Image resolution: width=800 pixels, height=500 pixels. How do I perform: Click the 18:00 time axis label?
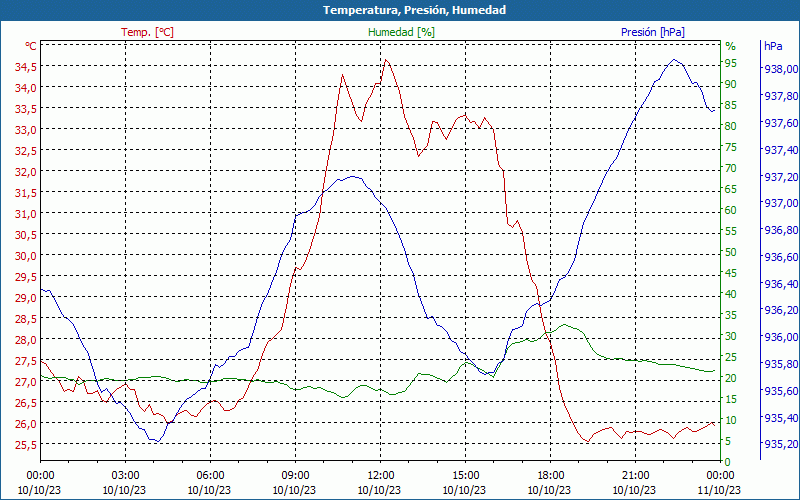[x=550, y=476]
